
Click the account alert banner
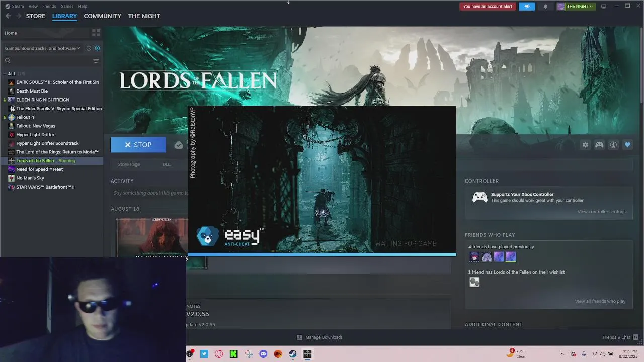point(488,6)
